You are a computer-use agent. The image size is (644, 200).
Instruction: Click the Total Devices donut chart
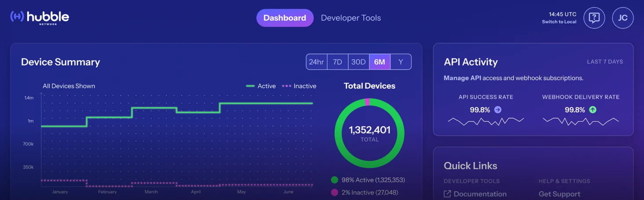[370, 133]
